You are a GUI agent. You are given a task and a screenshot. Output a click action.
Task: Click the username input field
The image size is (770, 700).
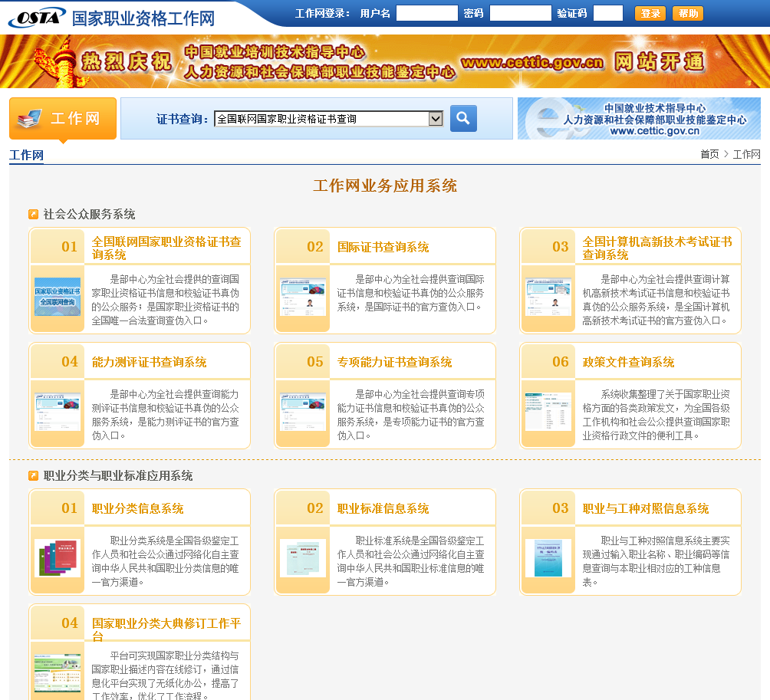[426, 13]
